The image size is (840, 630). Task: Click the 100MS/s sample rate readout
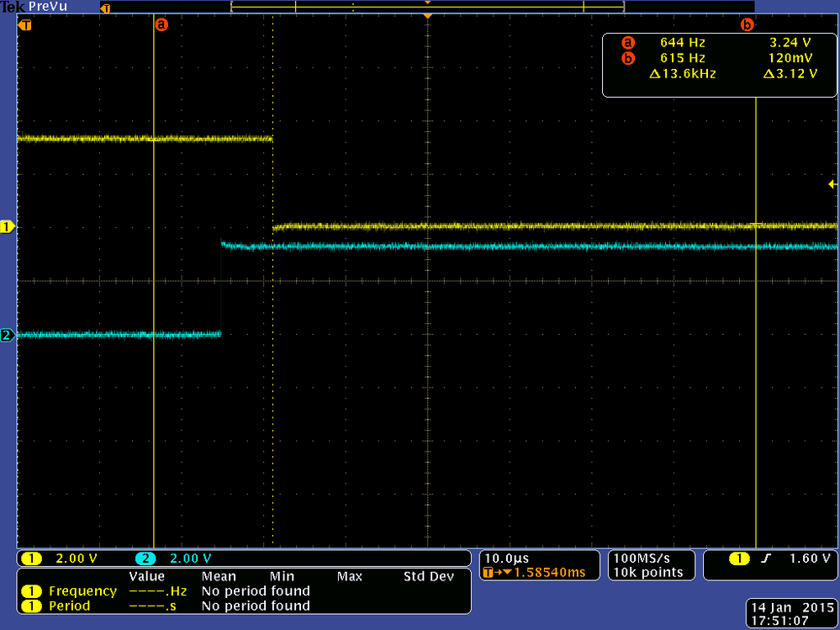[642, 559]
